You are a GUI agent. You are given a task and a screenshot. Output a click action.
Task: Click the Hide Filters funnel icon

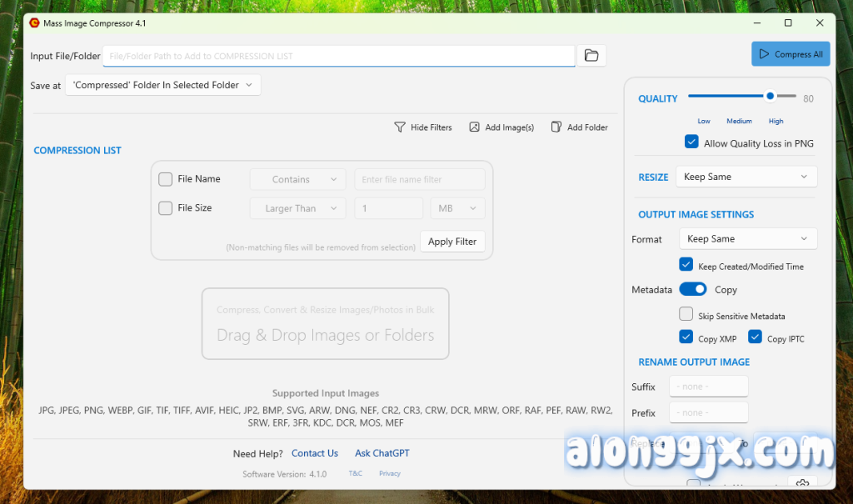pyautogui.click(x=400, y=127)
